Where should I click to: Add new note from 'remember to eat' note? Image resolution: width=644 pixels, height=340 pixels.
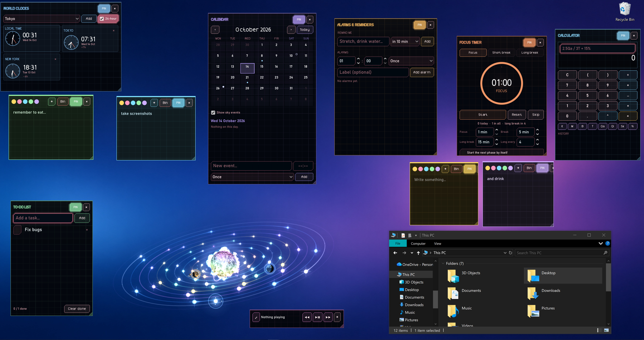[x=52, y=101]
